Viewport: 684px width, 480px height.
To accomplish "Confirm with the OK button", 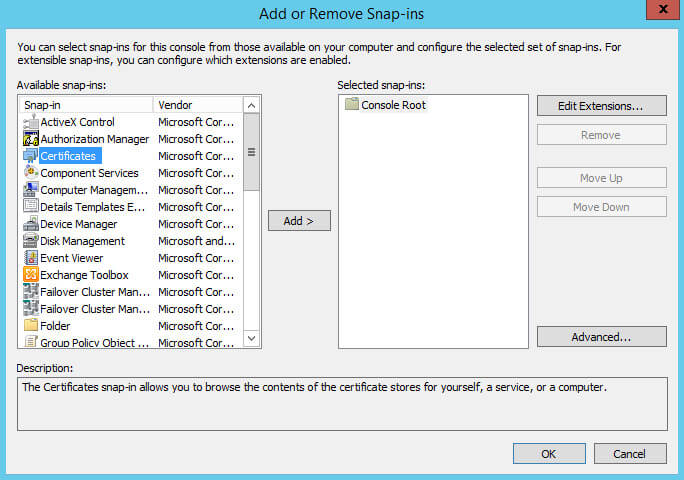I will point(549,454).
